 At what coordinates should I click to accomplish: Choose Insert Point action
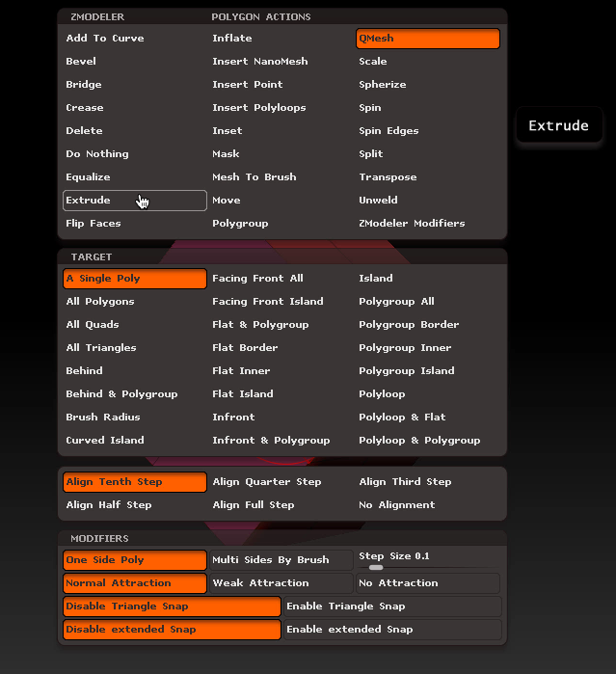281,85
